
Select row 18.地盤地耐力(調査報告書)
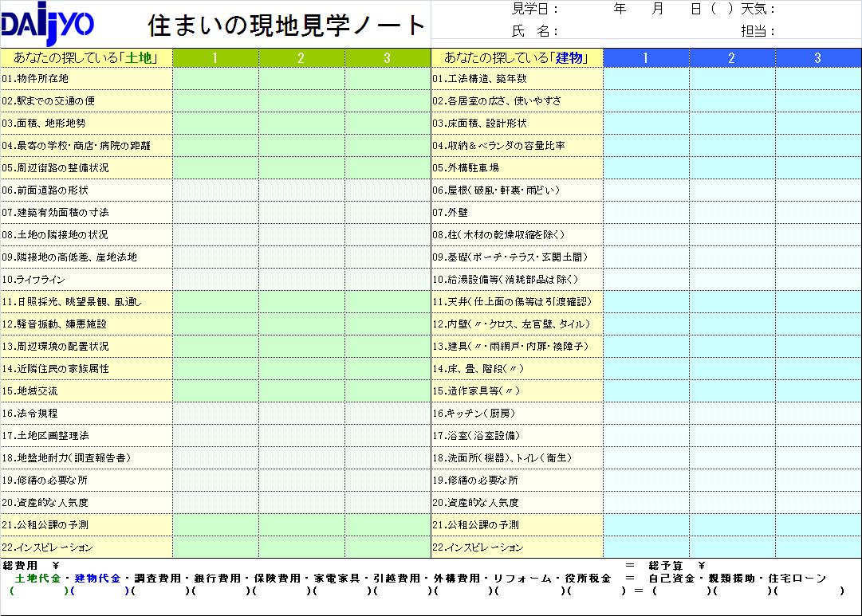click(x=86, y=457)
